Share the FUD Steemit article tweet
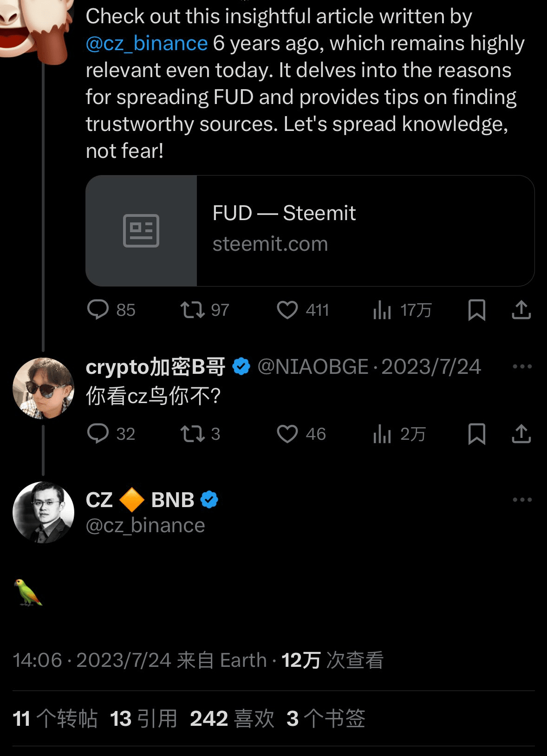 click(x=521, y=310)
